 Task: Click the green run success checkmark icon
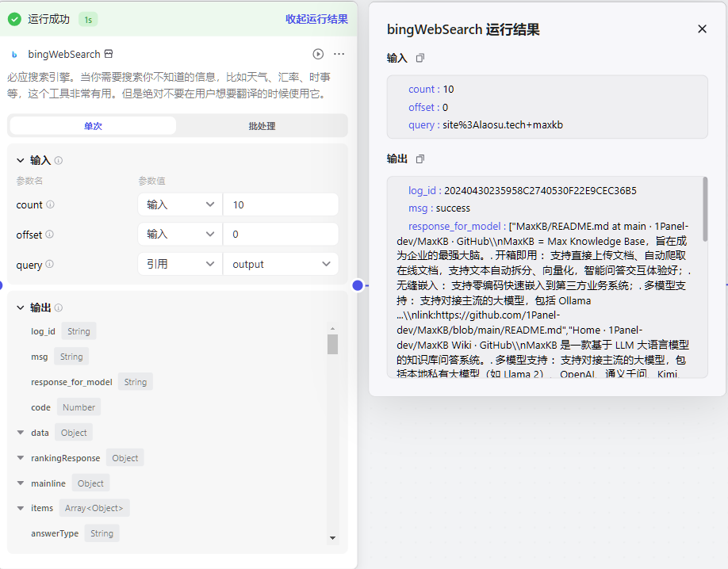point(14,20)
